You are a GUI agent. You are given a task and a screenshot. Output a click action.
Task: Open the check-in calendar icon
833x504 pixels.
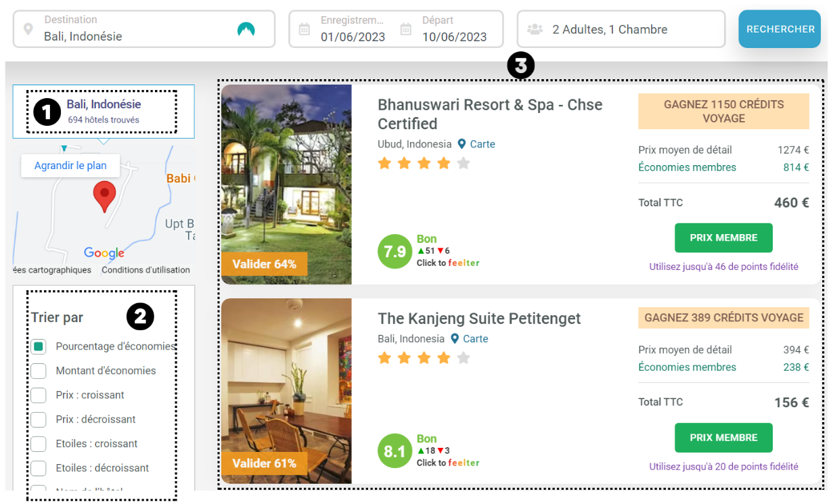305,29
